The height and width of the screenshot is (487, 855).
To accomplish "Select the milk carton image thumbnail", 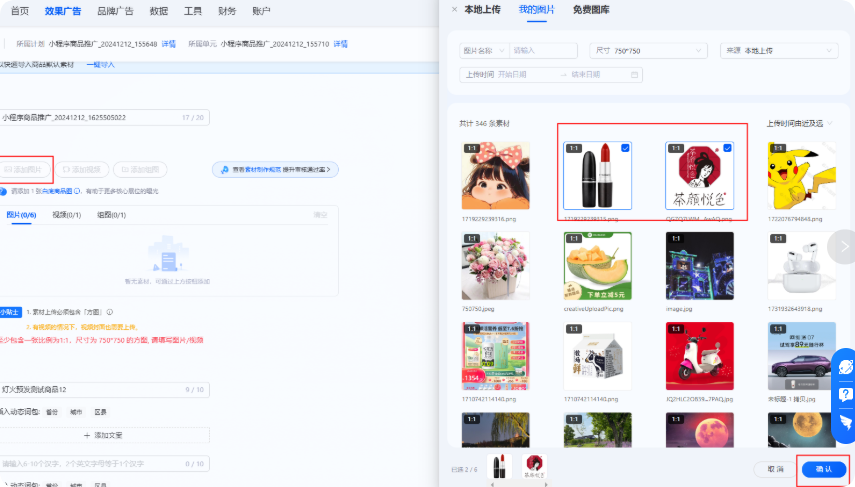I will (598, 356).
